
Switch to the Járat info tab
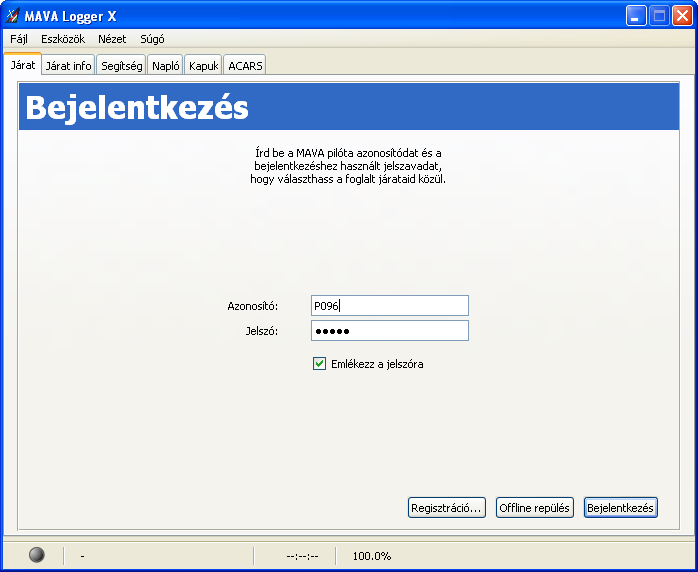(x=69, y=65)
